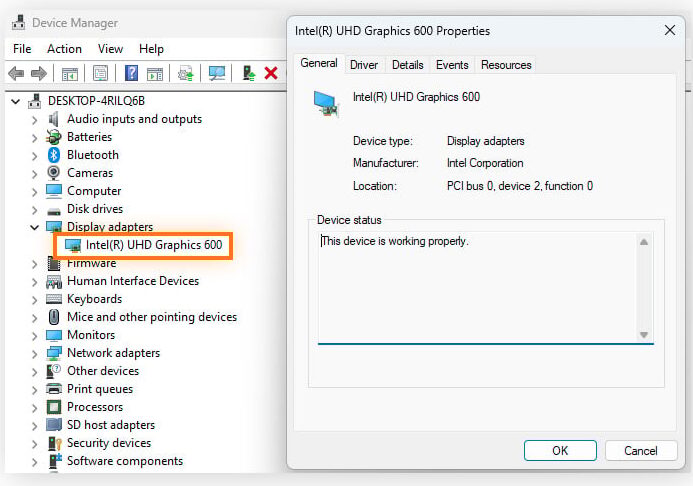This screenshot has width=693, height=486.
Task: Click the Security devices key icon
Action: click(x=53, y=443)
